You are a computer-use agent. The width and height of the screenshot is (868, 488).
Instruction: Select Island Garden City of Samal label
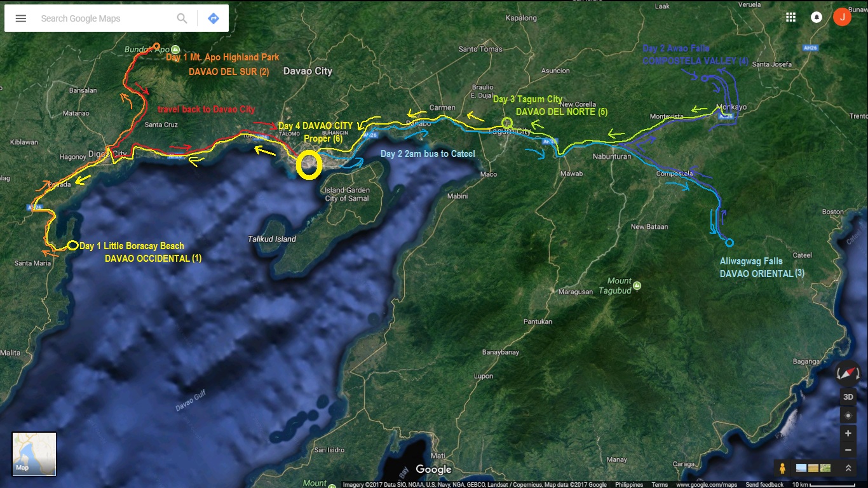click(x=347, y=194)
